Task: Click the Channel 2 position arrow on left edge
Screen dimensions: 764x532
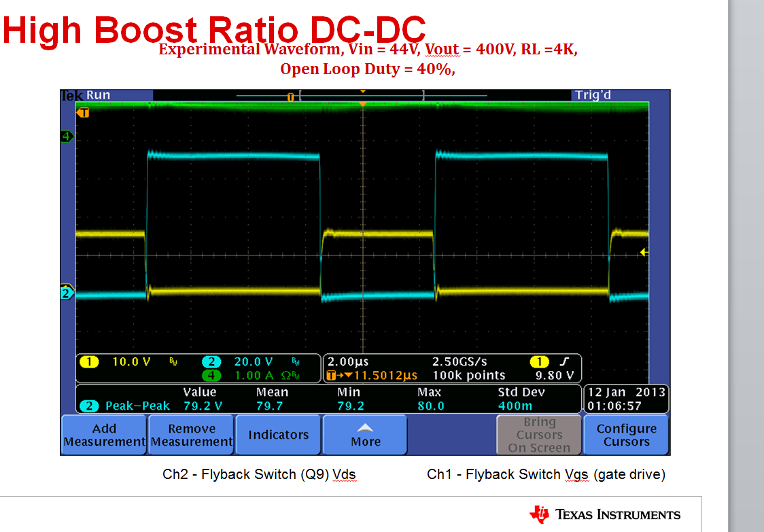Action: [66, 294]
